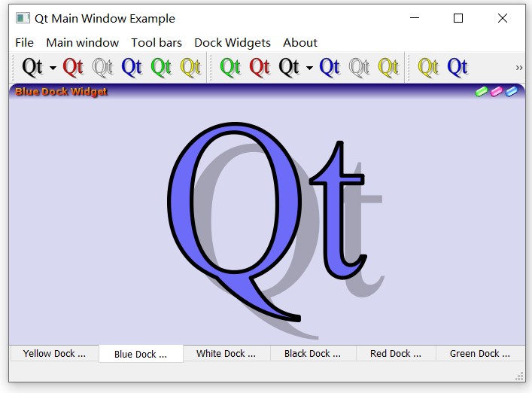Click the Blue Dock Widget title text
Image resolution: width=532 pixels, height=393 pixels.
61,92
